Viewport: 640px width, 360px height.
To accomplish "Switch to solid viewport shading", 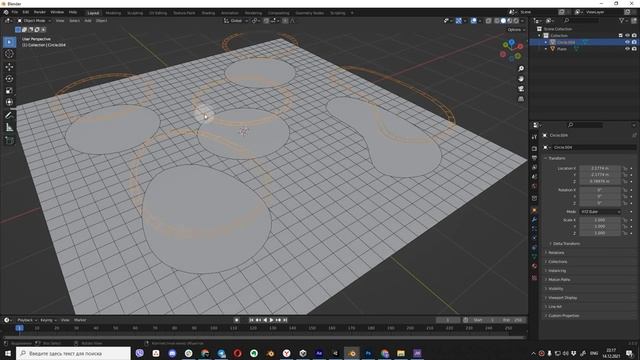I will [x=503, y=20].
